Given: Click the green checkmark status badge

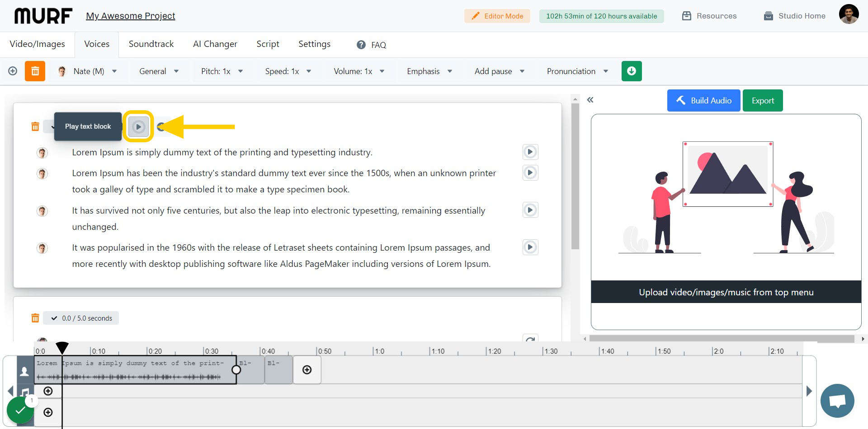Looking at the screenshot, I should 20,410.
